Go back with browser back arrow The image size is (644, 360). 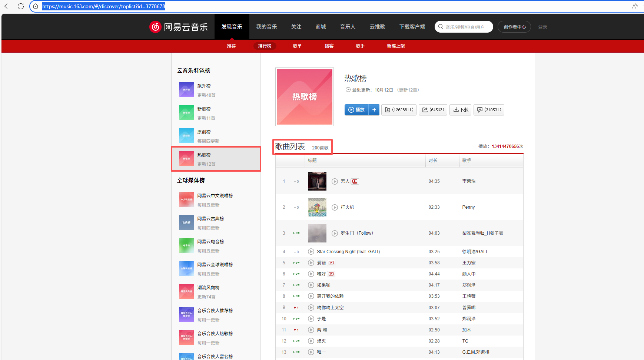point(7,6)
